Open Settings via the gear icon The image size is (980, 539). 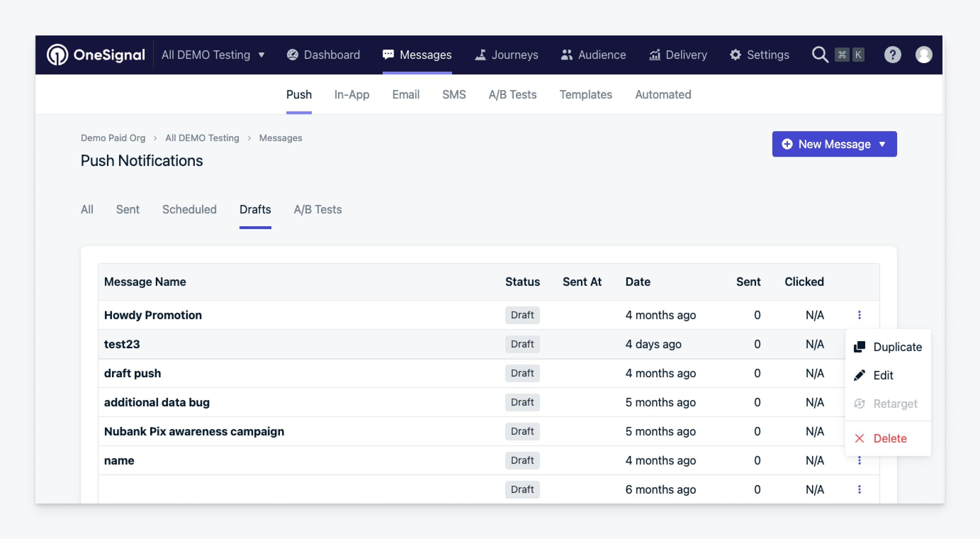(x=735, y=55)
